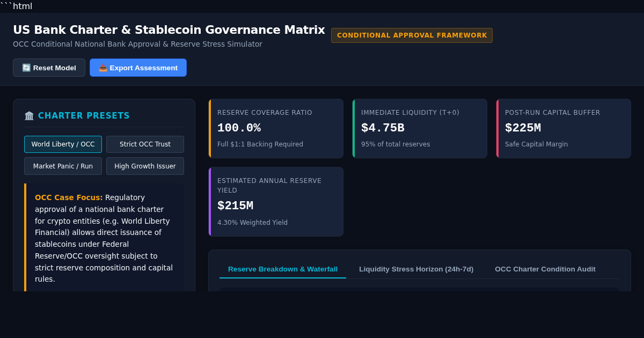Select the Market Panic / Run preset

[63, 166]
